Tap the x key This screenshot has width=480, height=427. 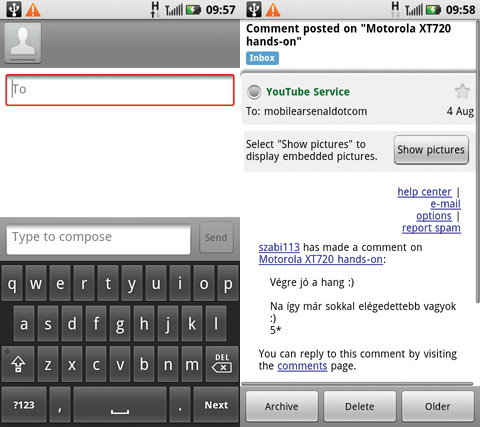point(72,364)
